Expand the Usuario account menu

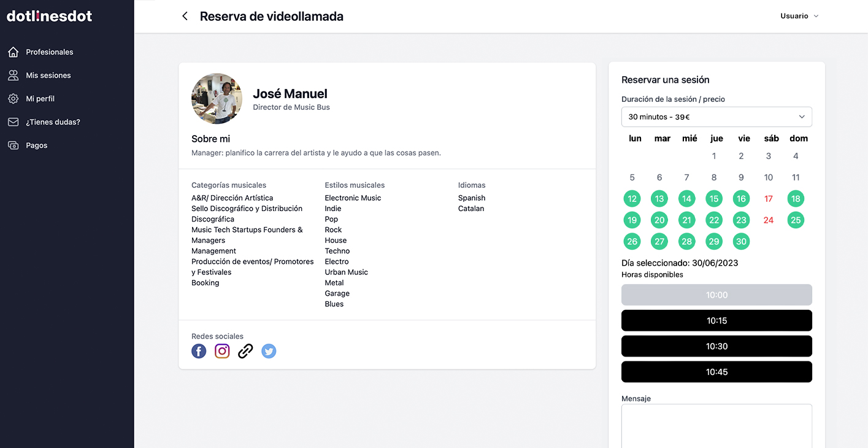(x=799, y=16)
